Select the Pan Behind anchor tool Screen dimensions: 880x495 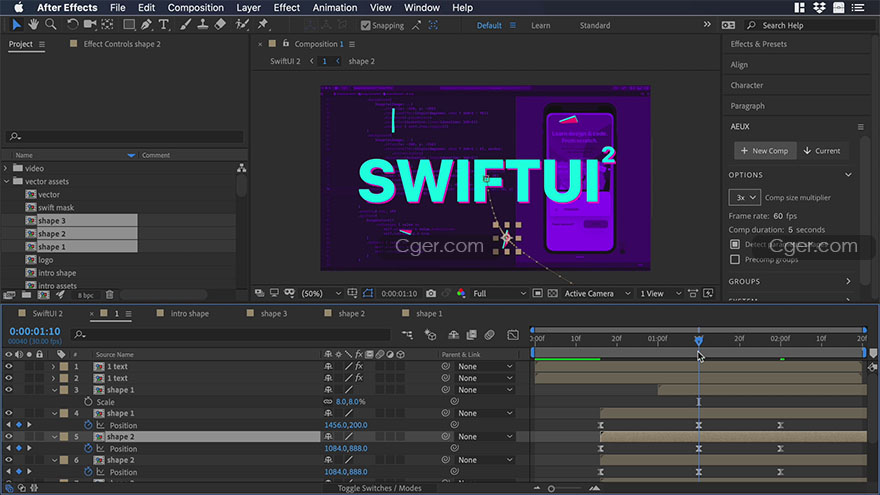click(x=107, y=25)
